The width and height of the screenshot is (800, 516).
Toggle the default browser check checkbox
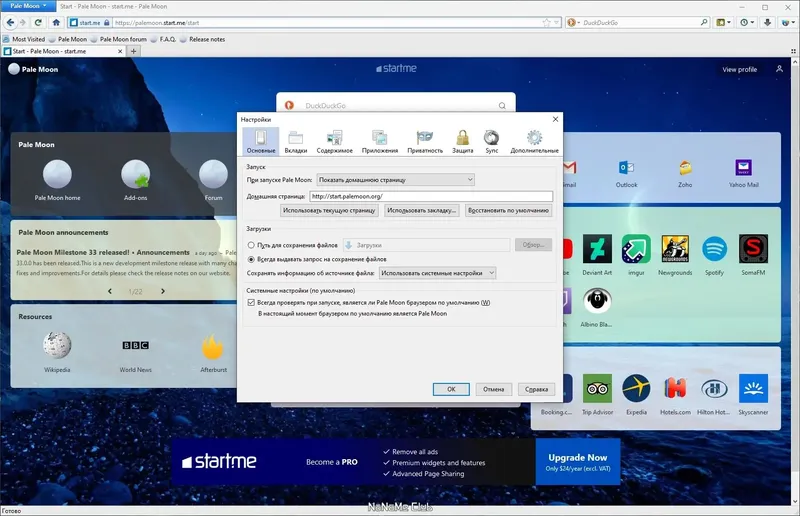coord(251,303)
